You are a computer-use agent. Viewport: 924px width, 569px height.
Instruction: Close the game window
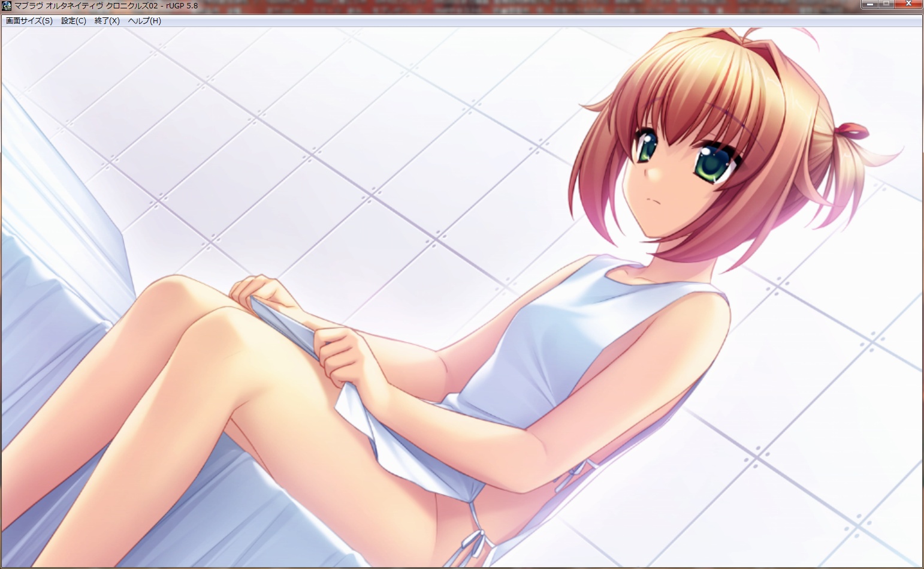tap(907, 4)
